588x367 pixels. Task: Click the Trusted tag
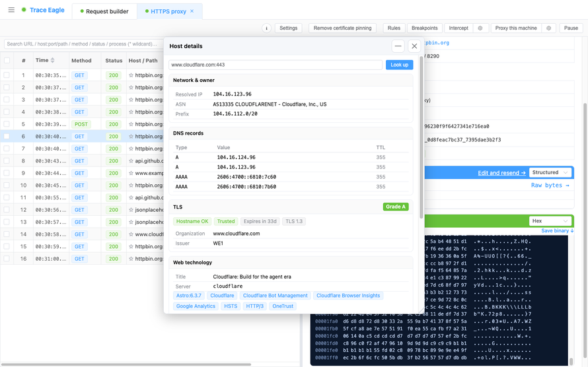coord(226,221)
